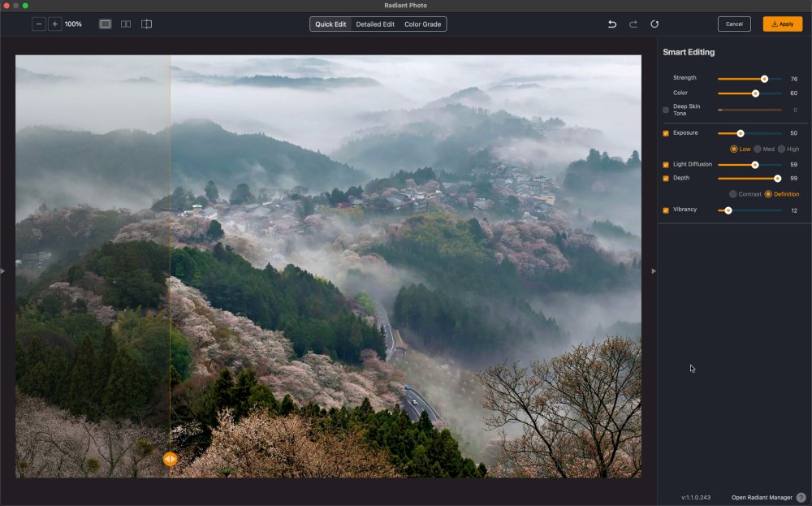Viewport: 812px width, 506px height.
Task: Choose the Contrast depth radio option
Action: pos(732,194)
